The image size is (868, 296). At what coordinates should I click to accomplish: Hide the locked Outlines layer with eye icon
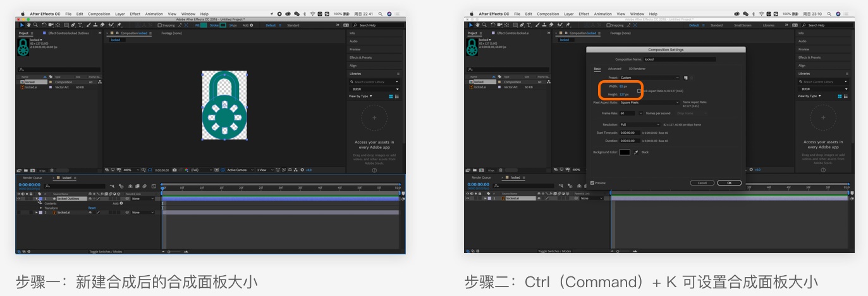pyautogui.click(x=18, y=199)
